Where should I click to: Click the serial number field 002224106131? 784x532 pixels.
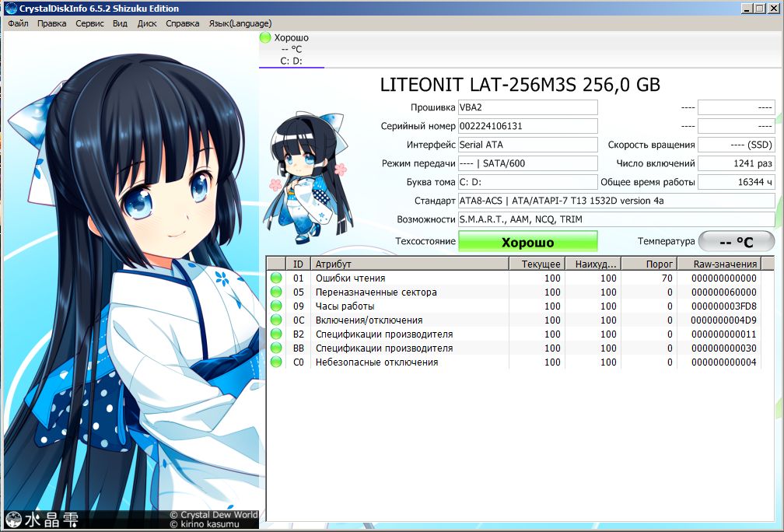tap(528, 126)
